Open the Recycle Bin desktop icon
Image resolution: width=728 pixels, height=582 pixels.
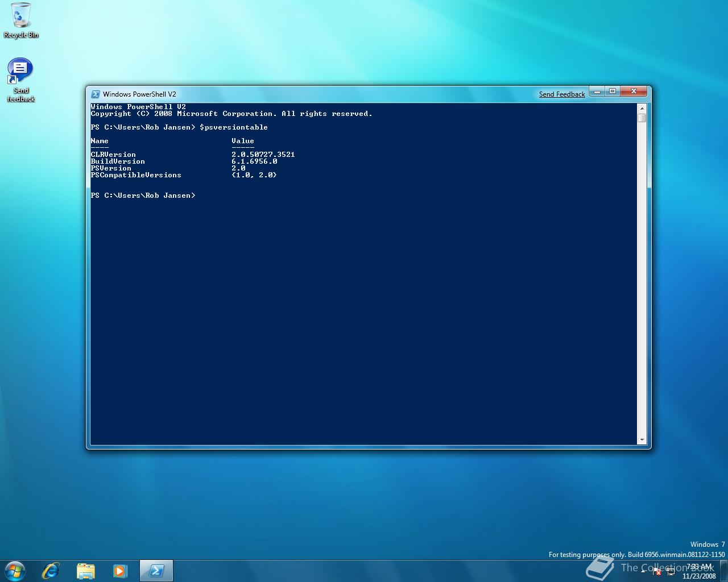[21, 21]
